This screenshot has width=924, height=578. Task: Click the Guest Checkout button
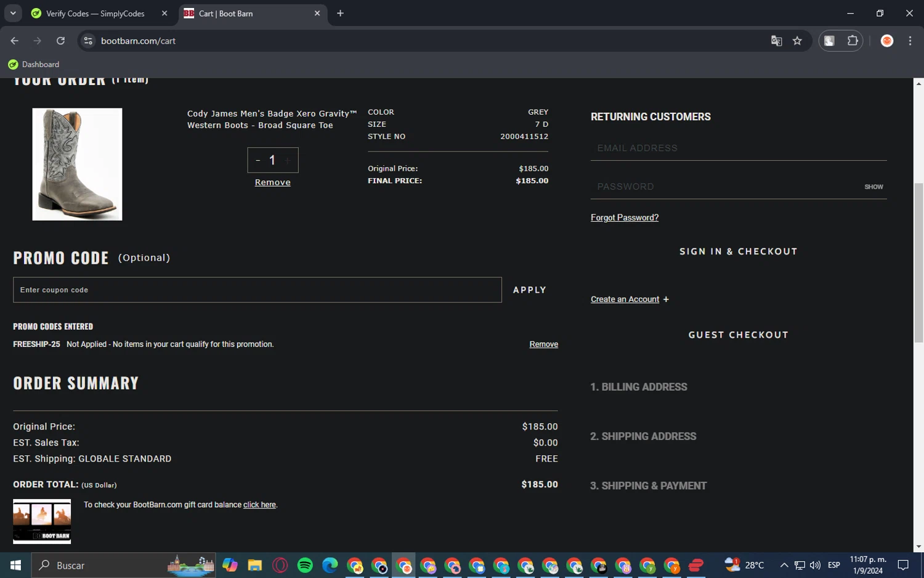738,335
